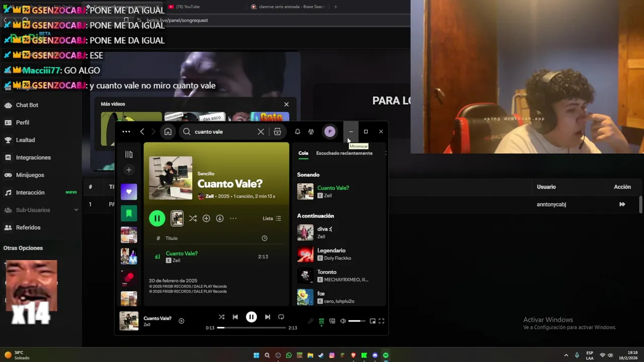The height and width of the screenshot is (362, 644).
Task: Adjust the Spotify volume slider
Action: [357, 321]
